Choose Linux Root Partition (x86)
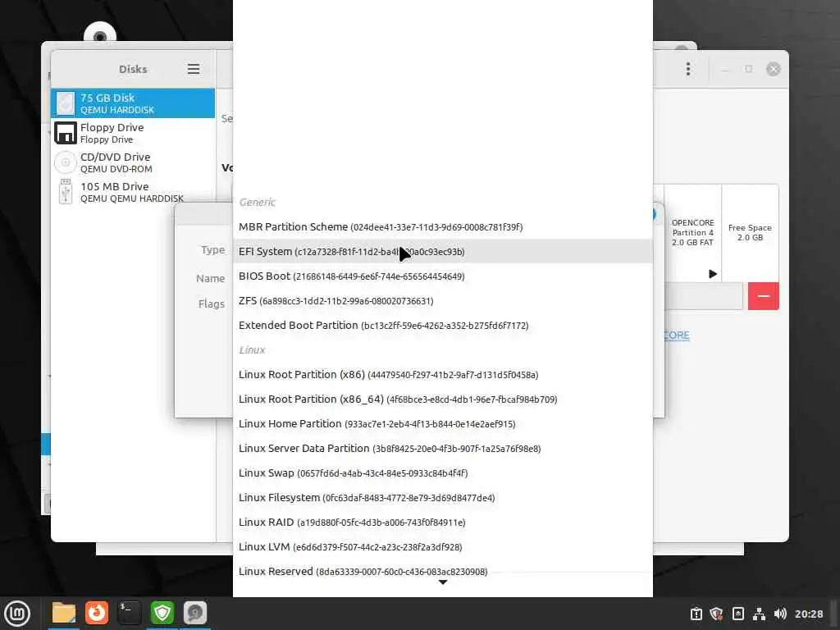This screenshot has width=840, height=630. (x=442, y=374)
